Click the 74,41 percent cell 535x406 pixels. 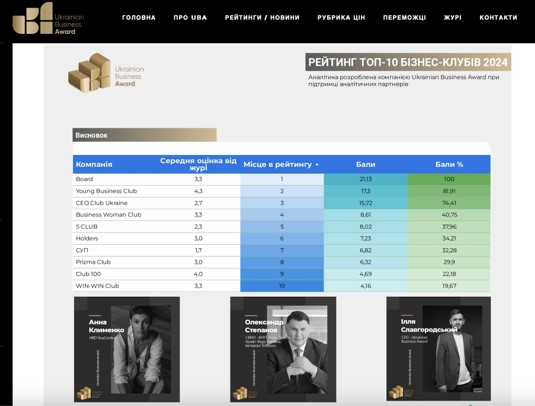pos(449,203)
